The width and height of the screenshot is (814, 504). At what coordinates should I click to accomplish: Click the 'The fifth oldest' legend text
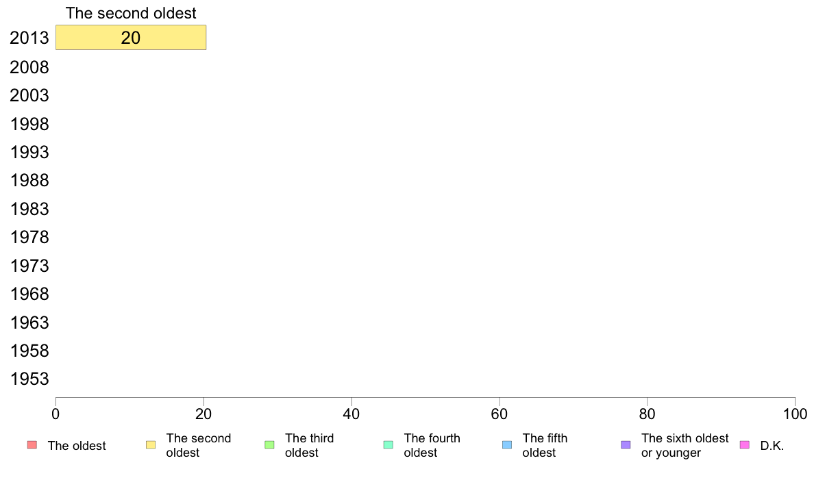click(x=545, y=445)
